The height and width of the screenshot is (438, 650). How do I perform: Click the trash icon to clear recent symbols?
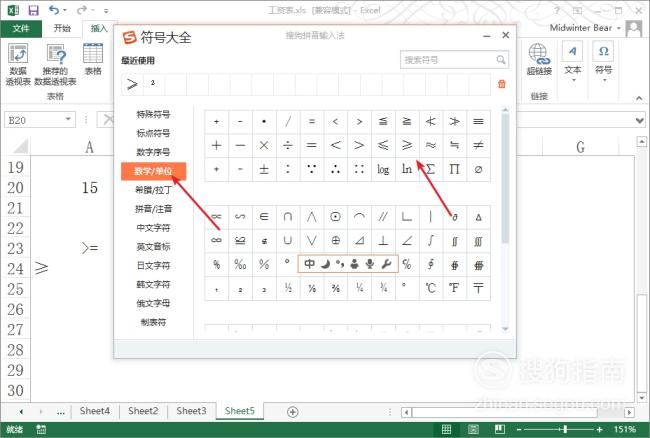[502, 84]
